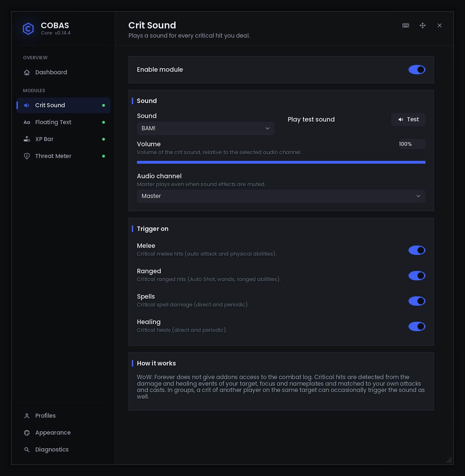
Task: Open the Threat Meter module
Action: [64, 156]
